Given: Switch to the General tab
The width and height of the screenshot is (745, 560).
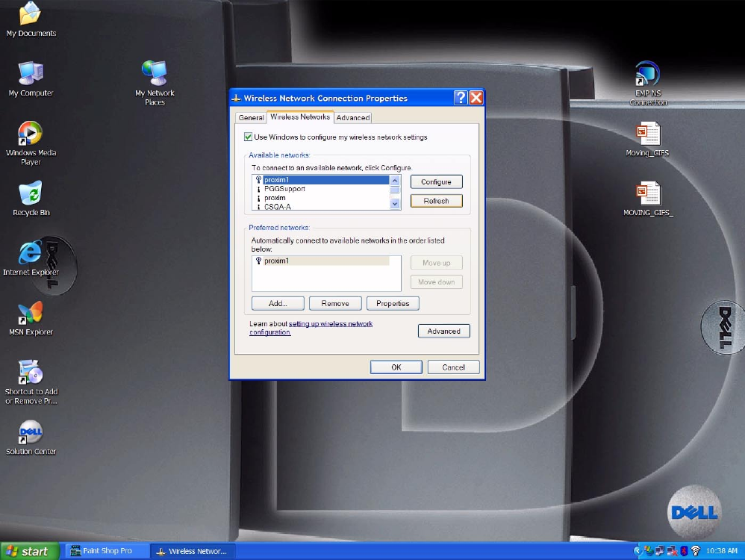Looking at the screenshot, I should click(251, 117).
